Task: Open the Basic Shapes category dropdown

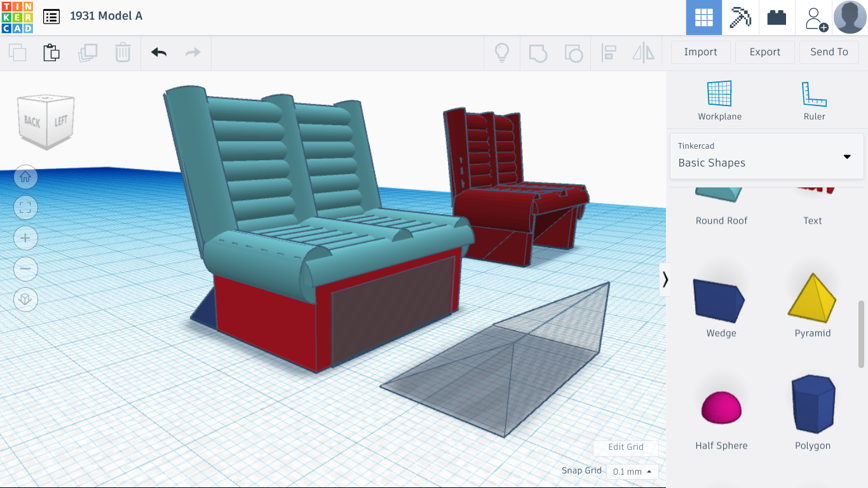Action: [x=767, y=156]
